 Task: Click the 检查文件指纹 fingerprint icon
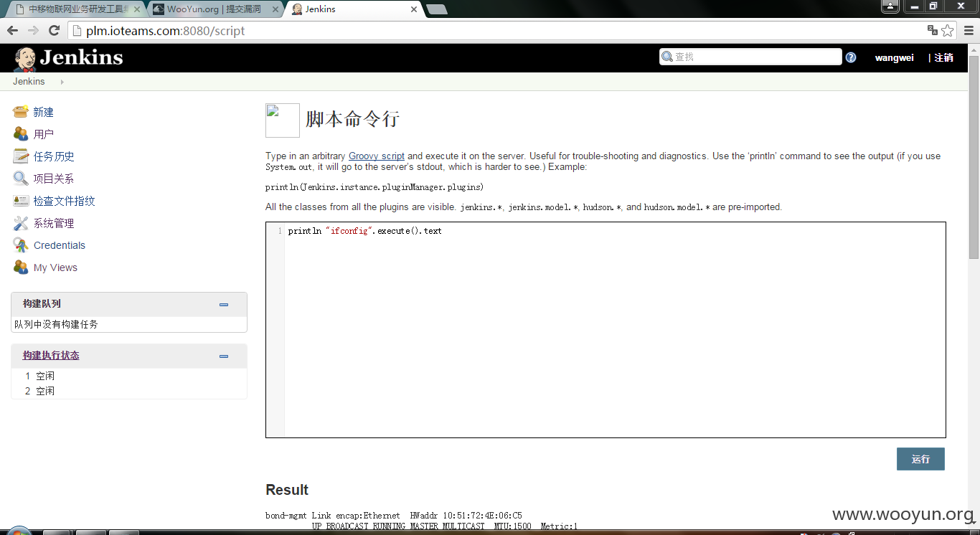(x=21, y=201)
